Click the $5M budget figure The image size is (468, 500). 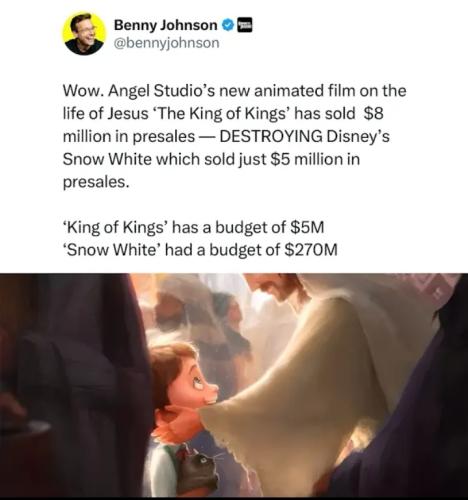[307, 227]
